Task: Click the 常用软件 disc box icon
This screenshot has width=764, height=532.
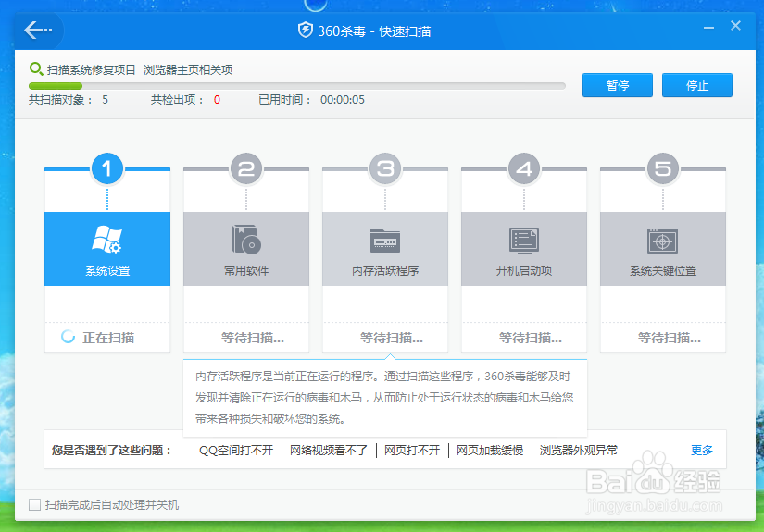Action: pyautogui.click(x=246, y=240)
